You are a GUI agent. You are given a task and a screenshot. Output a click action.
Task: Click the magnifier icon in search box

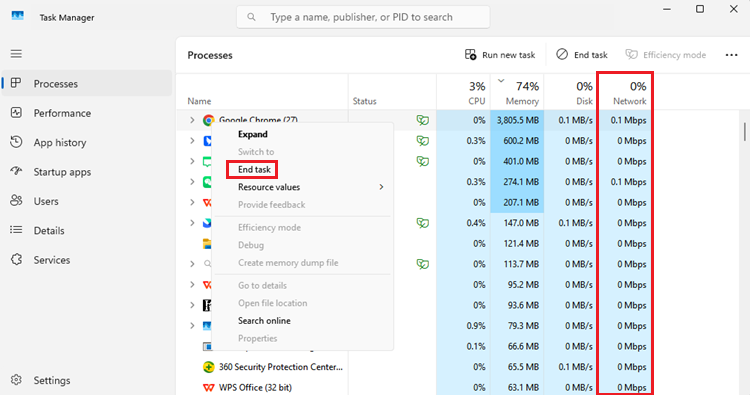pos(251,17)
